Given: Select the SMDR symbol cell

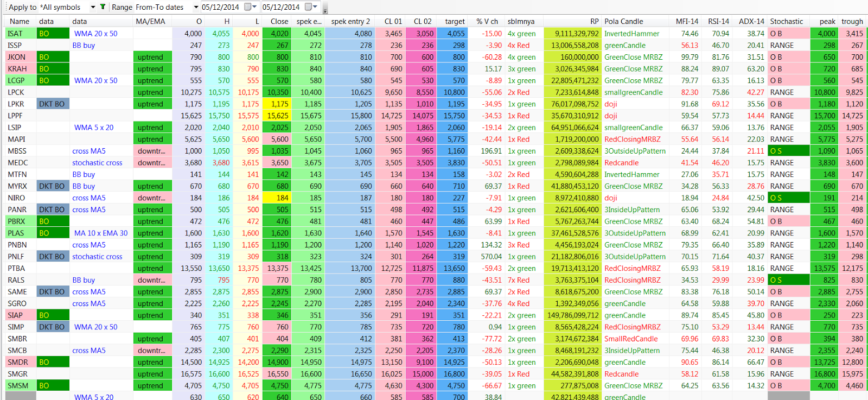Looking at the screenshot, I should click(x=20, y=362).
